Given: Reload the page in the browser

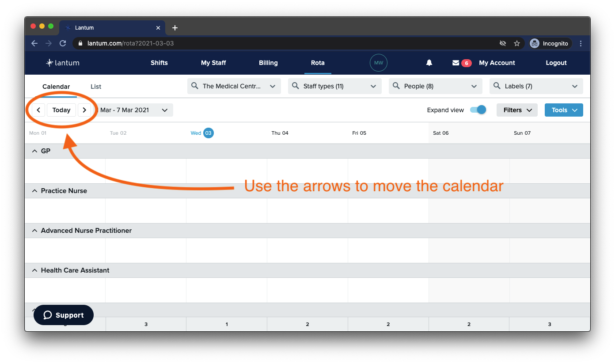Looking at the screenshot, I should pyautogui.click(x=63, y=43).
